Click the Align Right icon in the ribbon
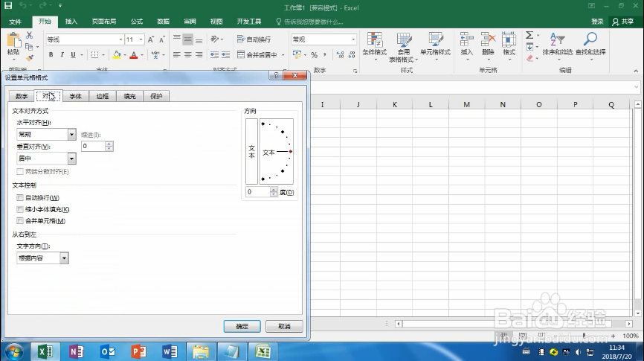 click(199, 54)
